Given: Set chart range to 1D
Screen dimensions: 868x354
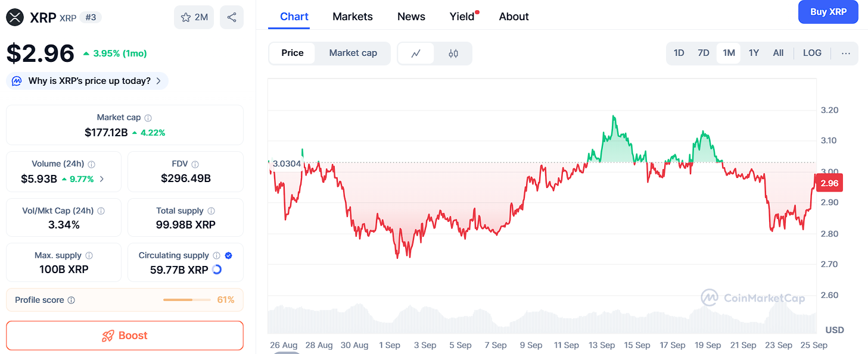Looking at the screenshot, I should tap(679, 53).
